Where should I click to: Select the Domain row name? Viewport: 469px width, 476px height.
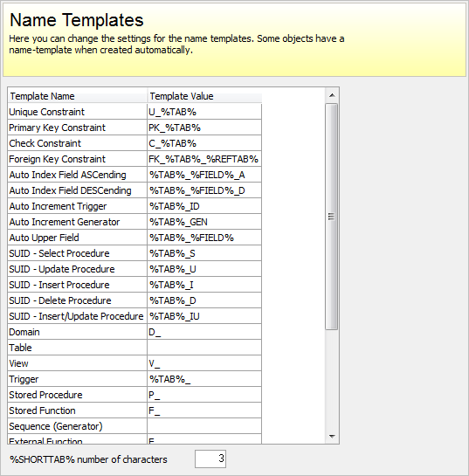coord(78,332)
